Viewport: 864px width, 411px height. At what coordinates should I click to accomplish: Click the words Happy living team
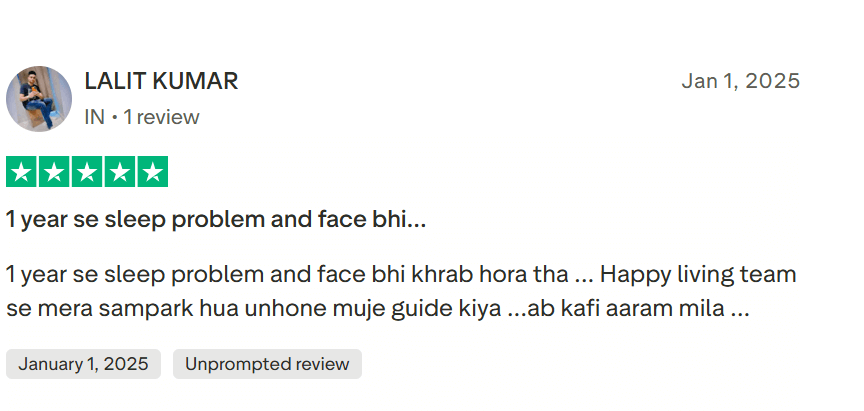tap(698, 274)
